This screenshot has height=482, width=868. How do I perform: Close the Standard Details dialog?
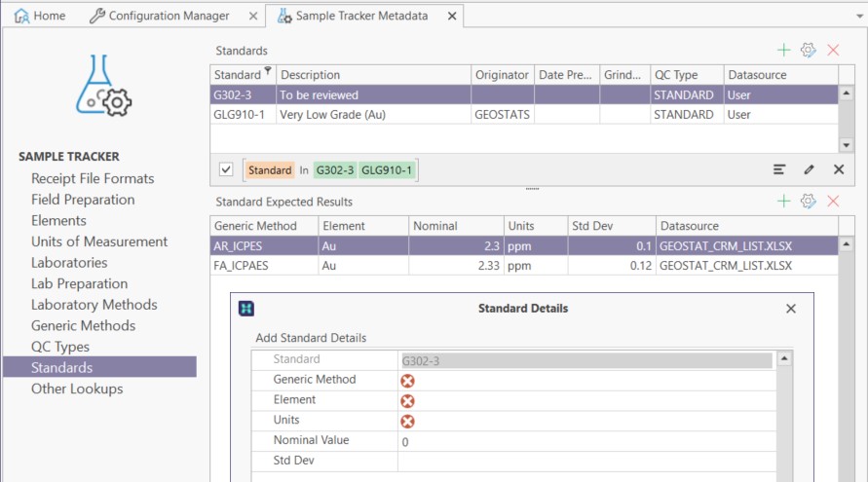coord(791,309)
